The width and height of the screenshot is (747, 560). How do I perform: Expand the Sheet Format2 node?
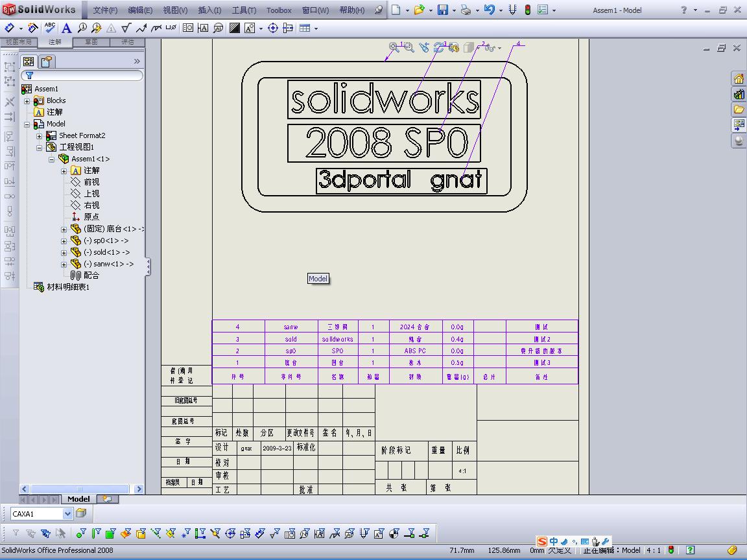pyautogui.click(x=40, y=136)
